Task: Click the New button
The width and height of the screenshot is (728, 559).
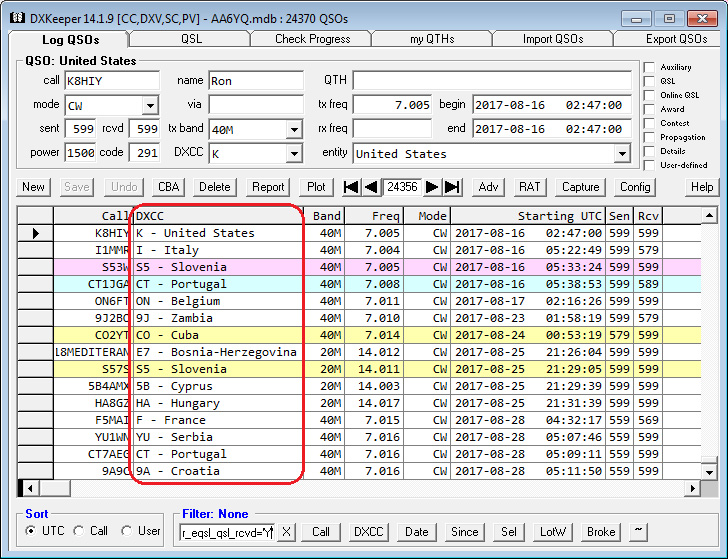Action: 33,187
